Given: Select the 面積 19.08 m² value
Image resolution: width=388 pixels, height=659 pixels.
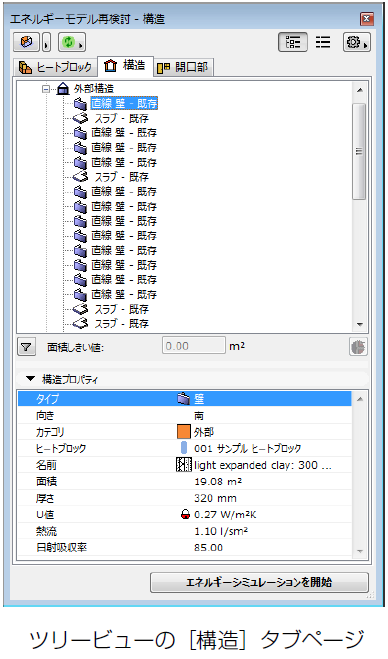Looking at the screenshot, I should click(218, 482).
